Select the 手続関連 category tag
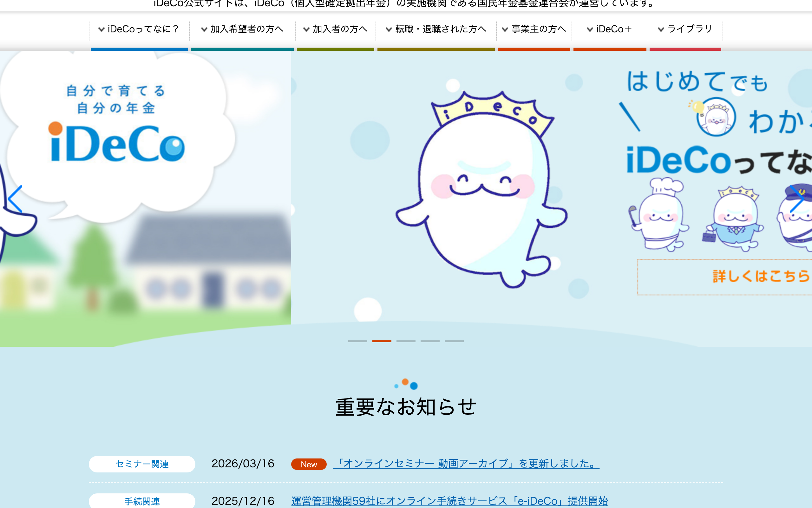 [142, 501]
